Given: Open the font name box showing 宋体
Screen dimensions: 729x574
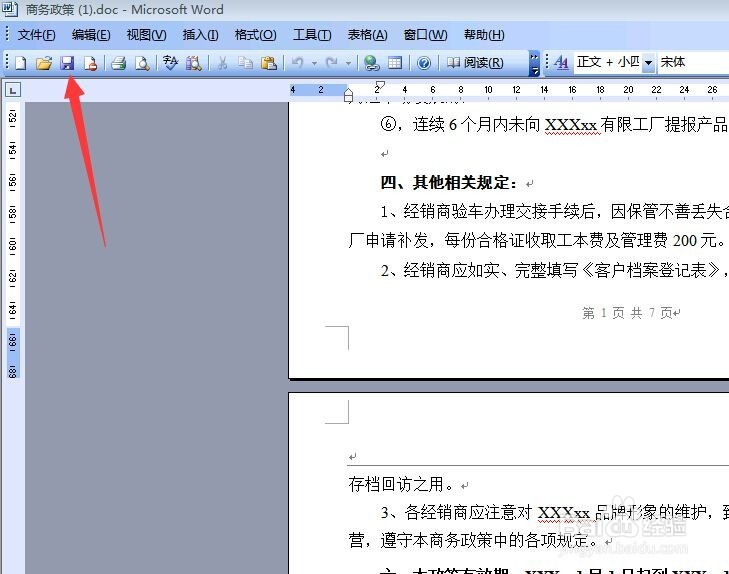Looking at the screenshot, I should click(693, 62).
